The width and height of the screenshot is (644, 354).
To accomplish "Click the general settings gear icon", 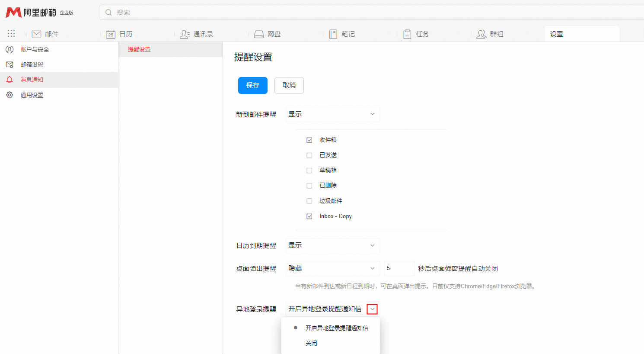I will click(x=10, y=95).
